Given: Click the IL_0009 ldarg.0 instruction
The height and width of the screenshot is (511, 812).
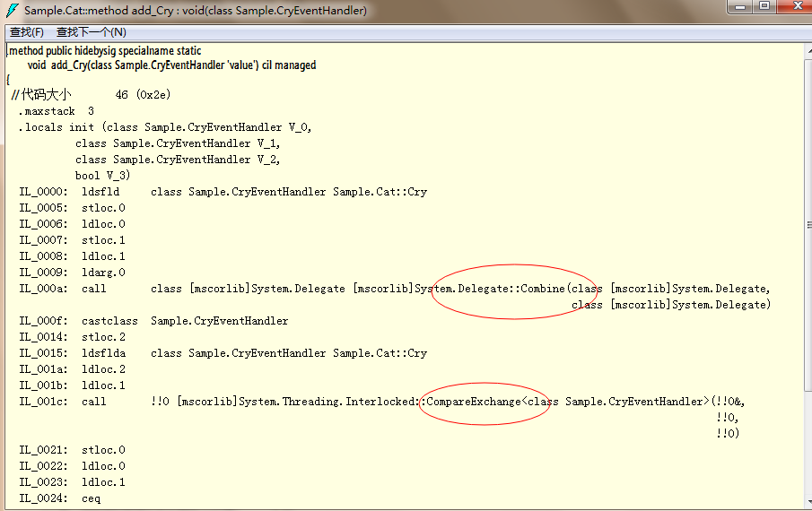Looking at the screenshot, I should 73,273.
